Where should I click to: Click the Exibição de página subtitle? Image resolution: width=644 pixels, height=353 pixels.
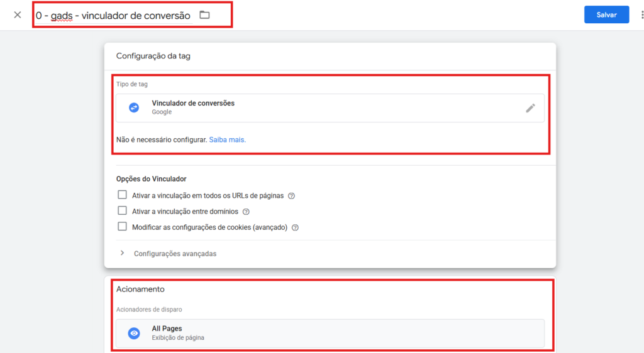click(178, 338)
